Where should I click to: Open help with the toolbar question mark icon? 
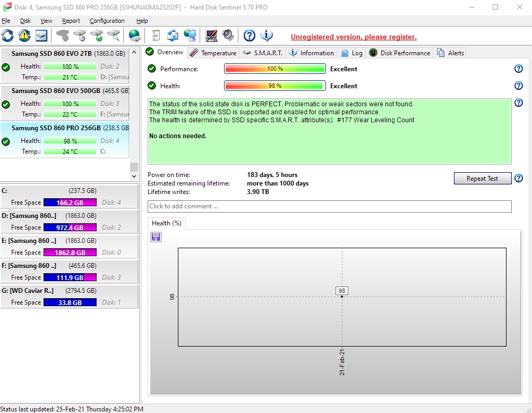coord(250,36)
